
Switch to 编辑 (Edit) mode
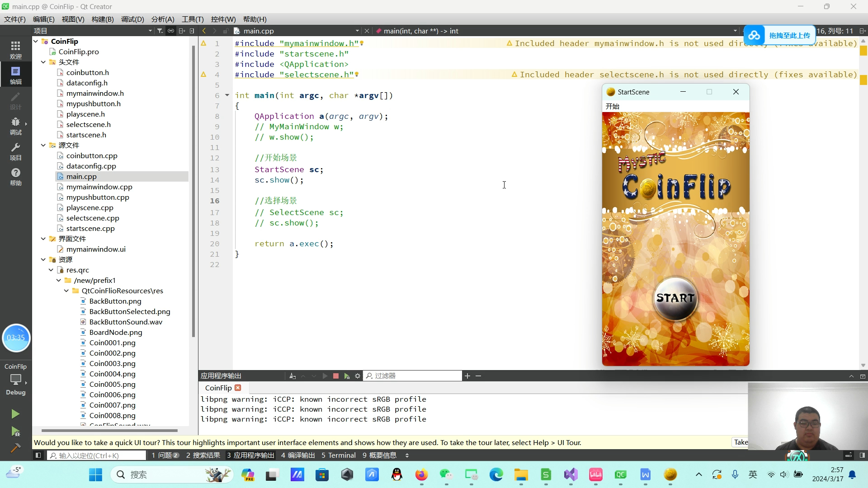(x=16, y=75)
